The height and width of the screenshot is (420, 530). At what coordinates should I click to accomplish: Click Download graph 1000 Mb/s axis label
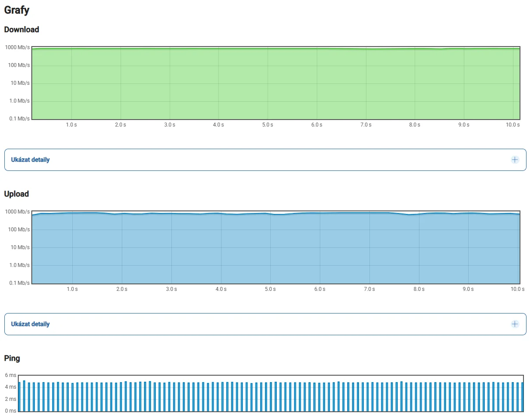(17, 47)
